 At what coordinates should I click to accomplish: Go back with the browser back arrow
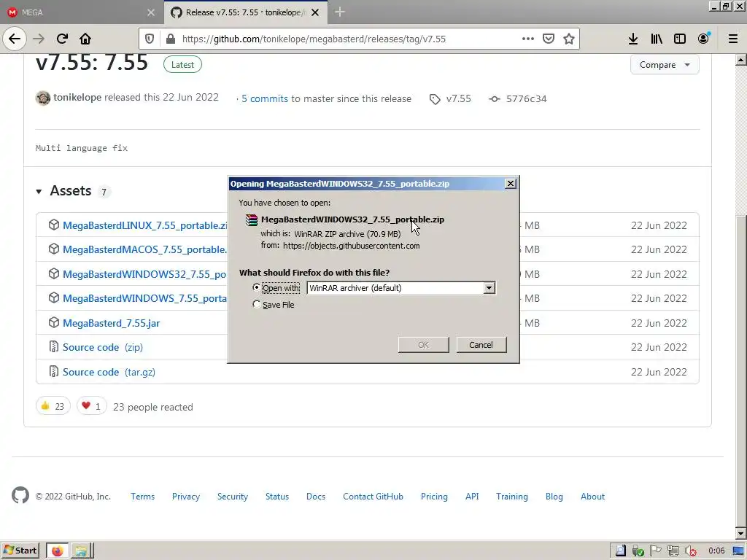15,39
